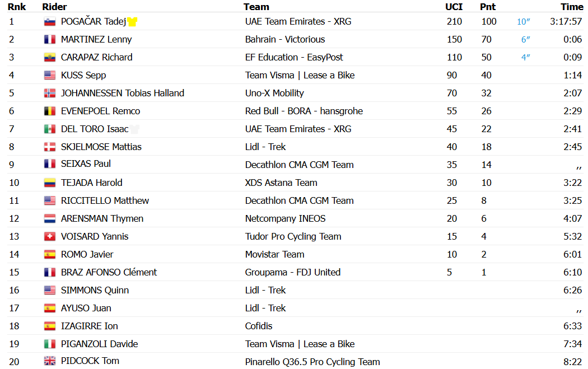Click the Slovenian flag next to Pogačar

pos(50,22)
